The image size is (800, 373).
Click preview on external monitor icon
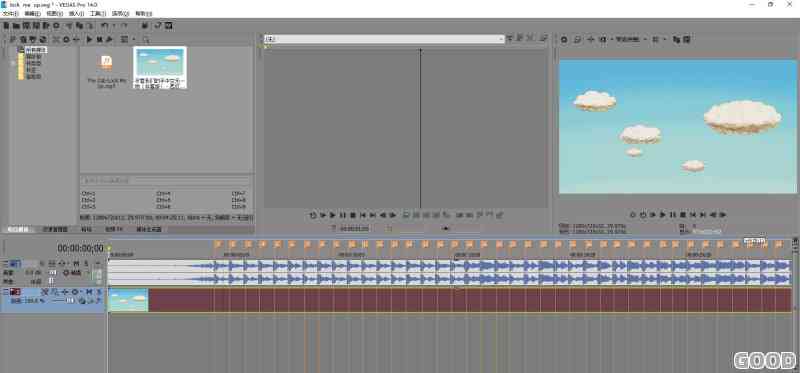(x=577, y=39)
